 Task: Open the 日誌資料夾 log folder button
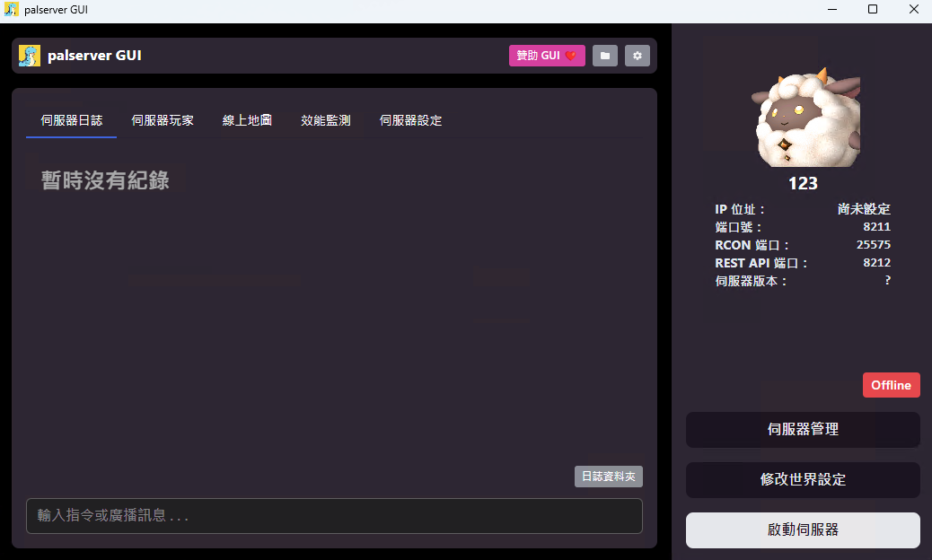coord(609,477)
